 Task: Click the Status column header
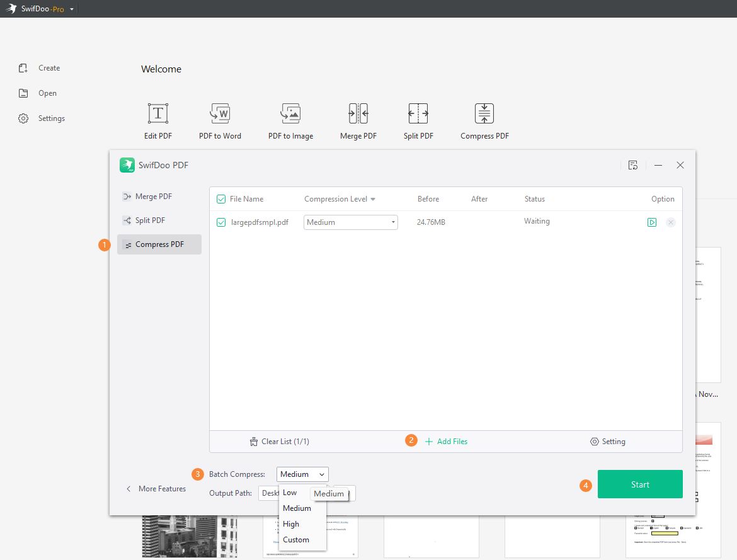pyautogui.click(x=534, y=199)
